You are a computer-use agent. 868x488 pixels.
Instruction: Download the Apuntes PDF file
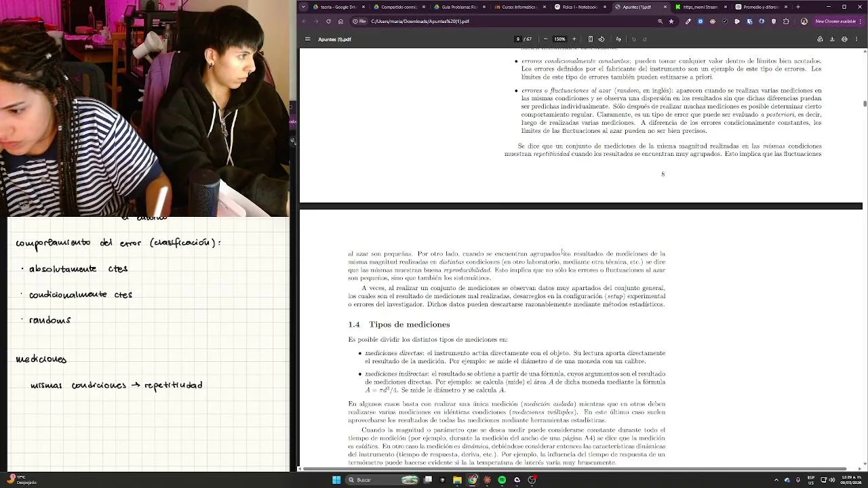pyautogui.click(x=832, y=39)
